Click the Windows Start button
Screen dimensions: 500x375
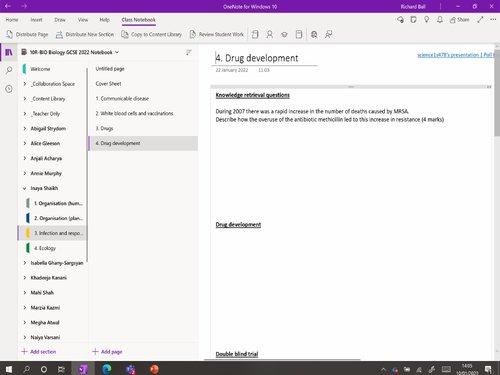(x=9, y=369)
